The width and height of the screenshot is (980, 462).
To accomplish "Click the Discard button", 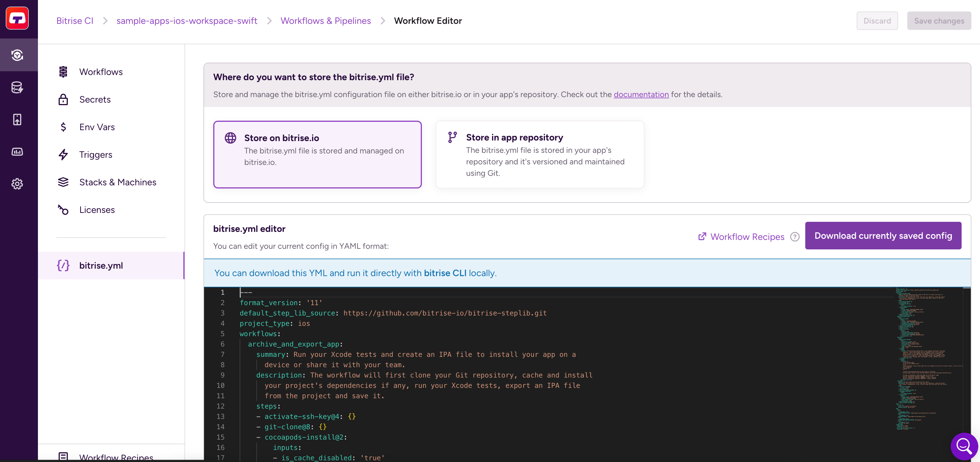I will tap(877, 20).
